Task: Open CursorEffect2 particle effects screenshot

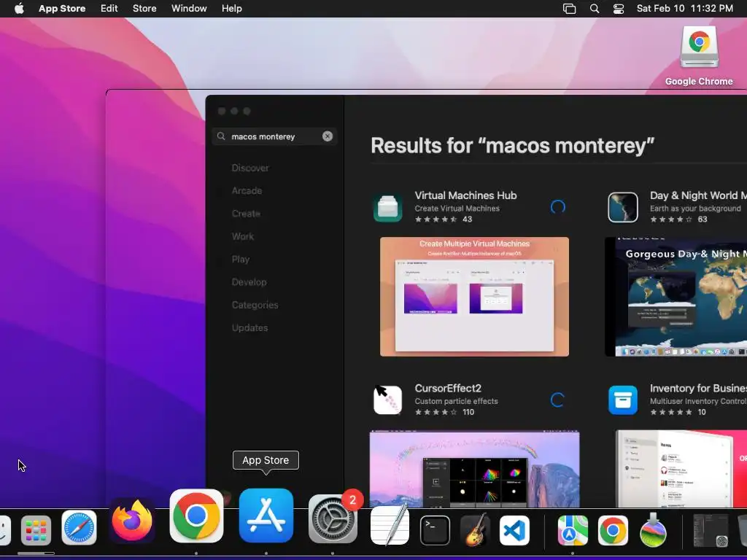Action: [474, 469]
